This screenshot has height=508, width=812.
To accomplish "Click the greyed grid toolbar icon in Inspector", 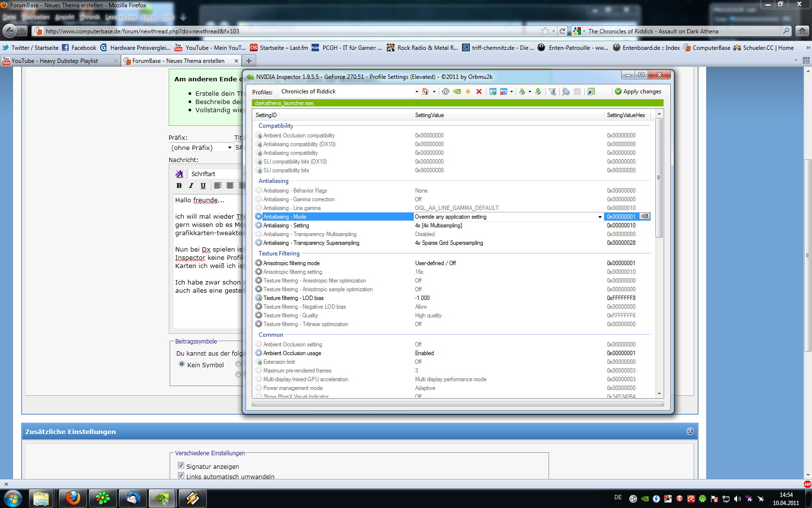I will pos(577,91).
